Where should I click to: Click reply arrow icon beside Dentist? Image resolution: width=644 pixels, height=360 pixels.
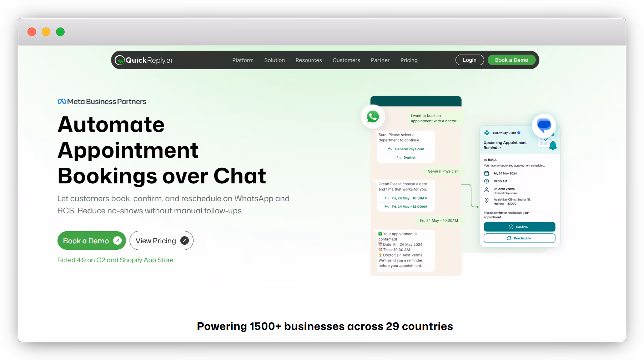(398, 157)
